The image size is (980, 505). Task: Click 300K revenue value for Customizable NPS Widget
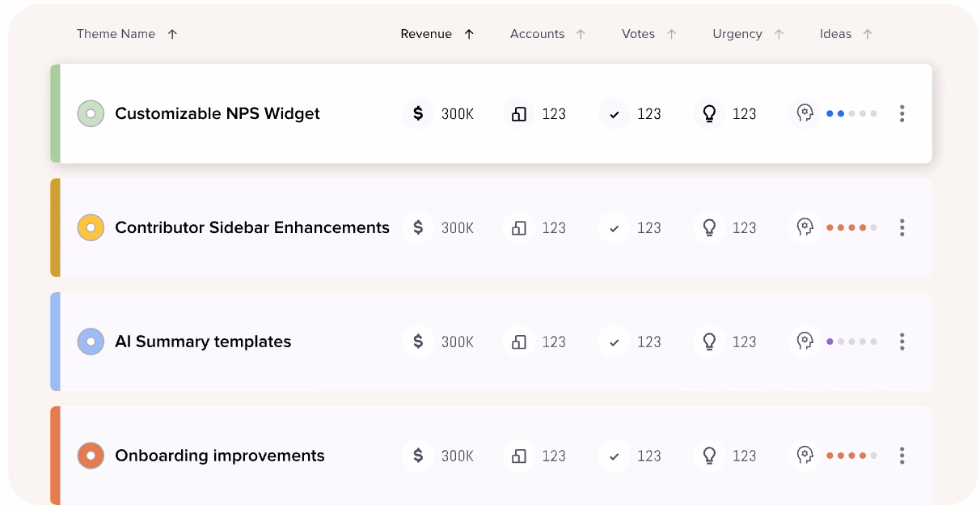(458, 114)
